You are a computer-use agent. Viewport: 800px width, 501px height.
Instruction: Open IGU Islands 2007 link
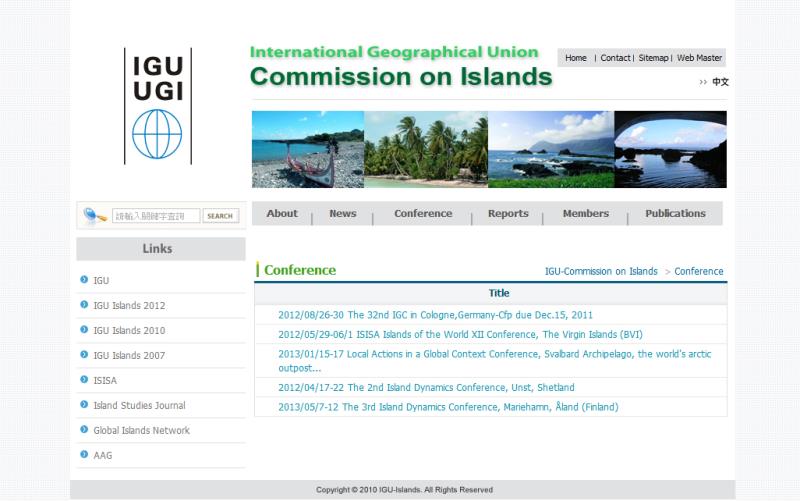(129, 355)
